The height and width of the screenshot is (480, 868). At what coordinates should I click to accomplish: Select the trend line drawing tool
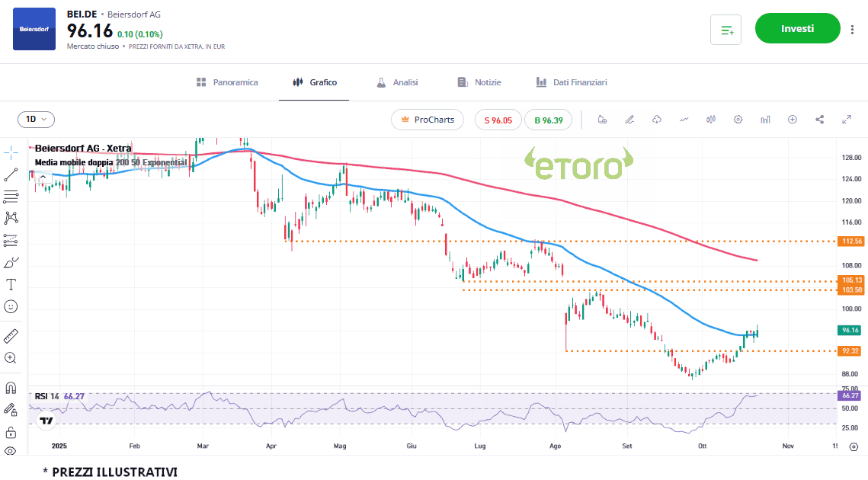(11, 174)
